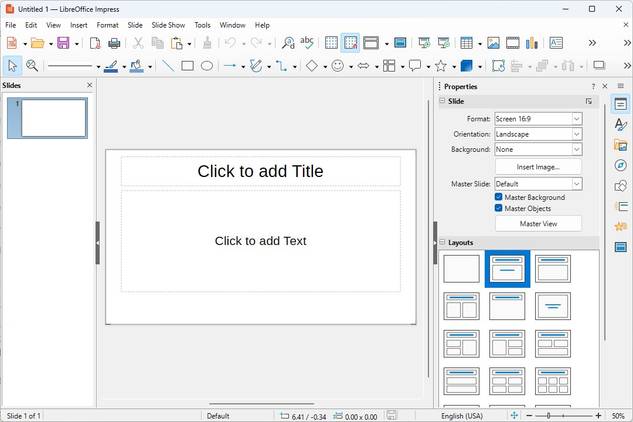Open the File menu
The width and height of the screenshot is (633, 422).
(x=10, y=25)
